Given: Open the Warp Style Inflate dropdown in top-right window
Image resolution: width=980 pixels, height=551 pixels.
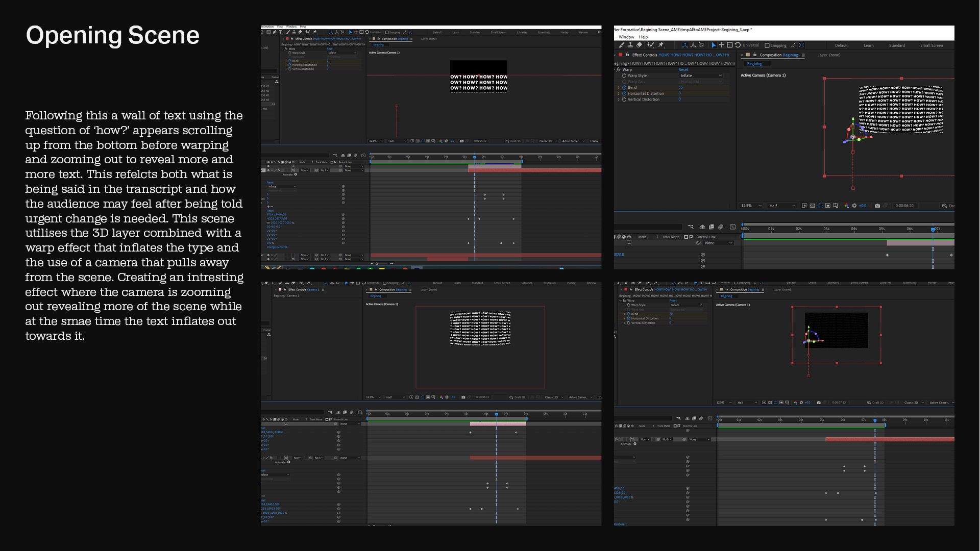Looking at the screenshot, I should point(701,76).
